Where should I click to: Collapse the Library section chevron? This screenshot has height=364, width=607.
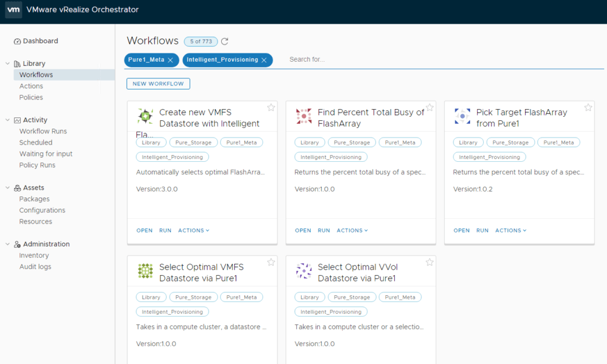click(7, 63)
